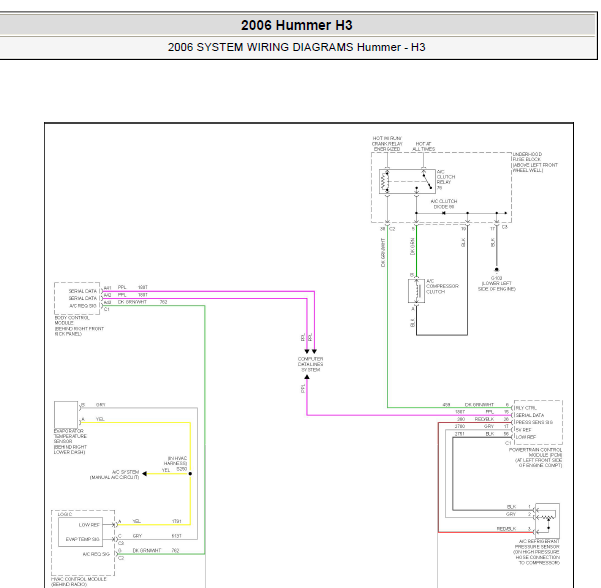Click circuit number "459" on the green wire
Viewport: 601px width, 588px height.
pyautogui.click(x=446, y=405)
